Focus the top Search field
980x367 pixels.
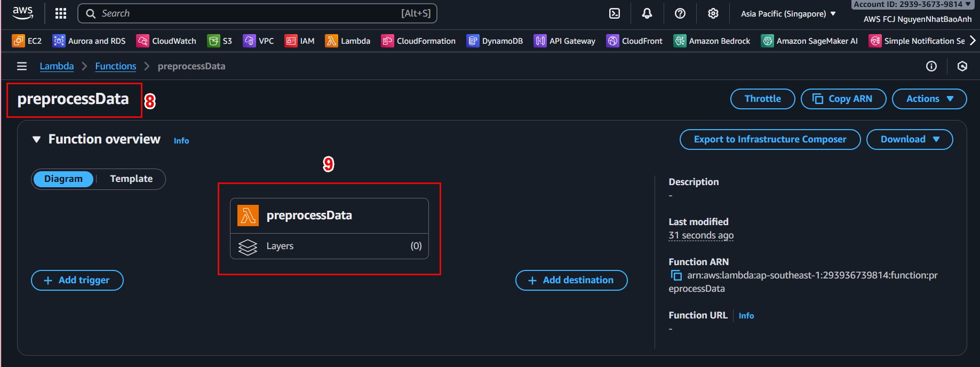257,13
